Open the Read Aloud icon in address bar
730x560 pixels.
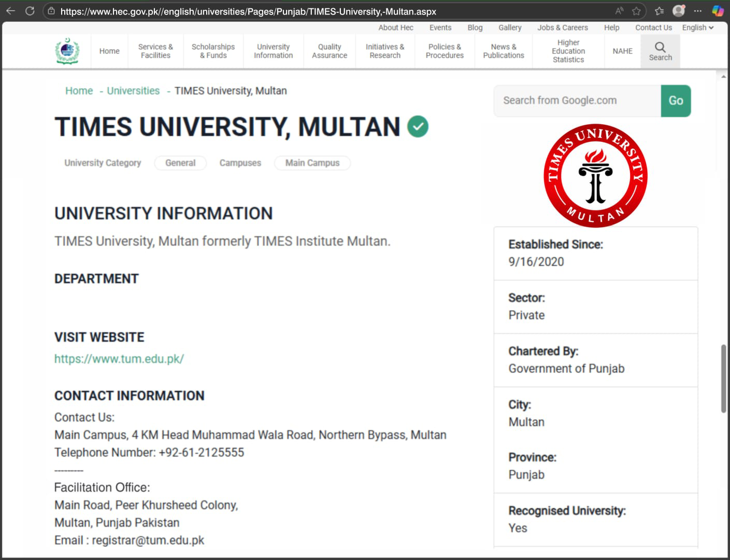pos(619,11)
